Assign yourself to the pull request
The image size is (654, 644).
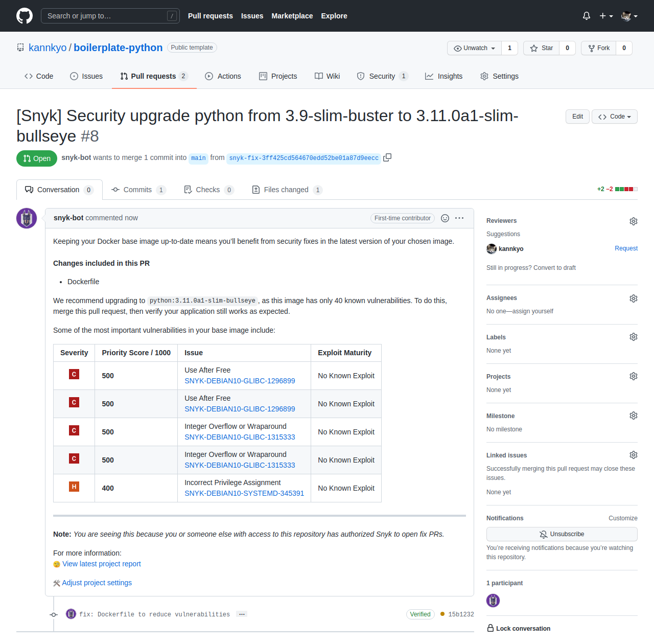click(x=533, y=311)
